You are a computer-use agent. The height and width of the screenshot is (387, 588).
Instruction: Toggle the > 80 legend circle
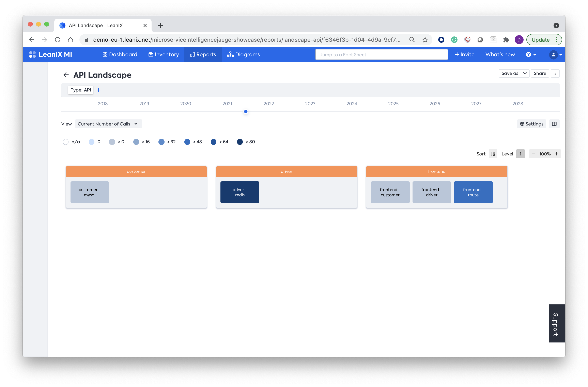coord(240,142)
